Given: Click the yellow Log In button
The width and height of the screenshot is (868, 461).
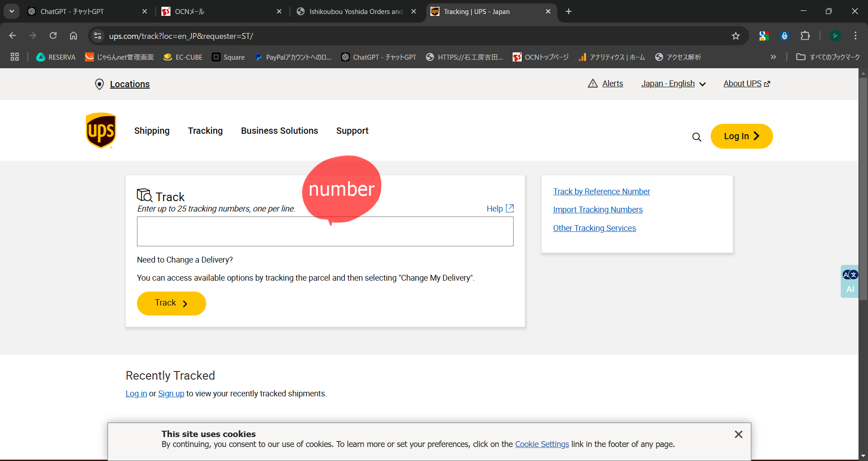Looking at the screenshot, I should coord(741,136).
